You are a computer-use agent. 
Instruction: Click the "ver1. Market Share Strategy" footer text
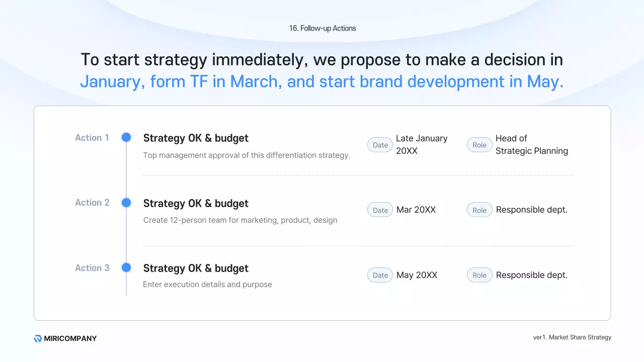click(x=572, y=337)
